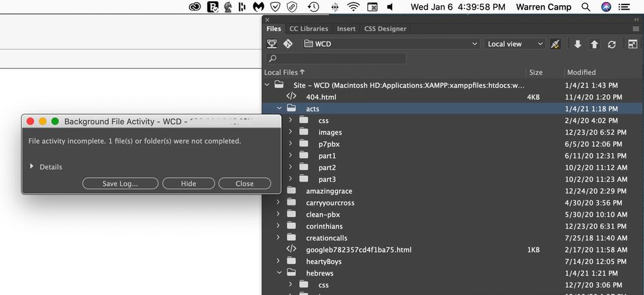This screenshot has height=295, width=644.
Task: Open the Files panel options menu icon
Action: coord(636,29)
